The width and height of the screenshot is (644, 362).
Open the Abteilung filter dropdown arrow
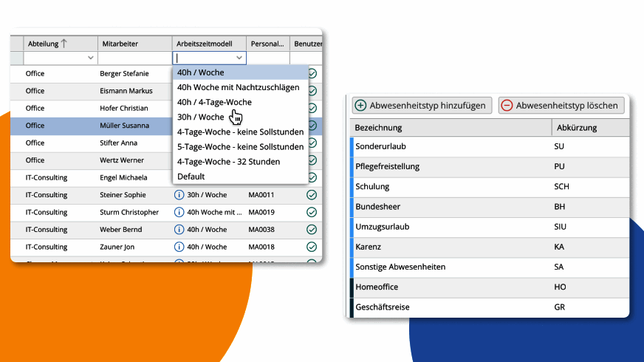pos(90,58)
